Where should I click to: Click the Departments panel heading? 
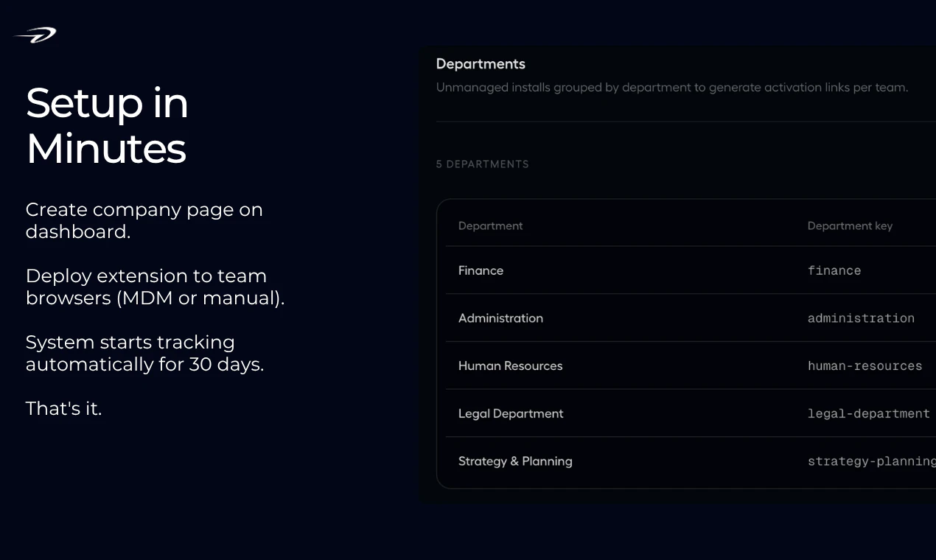(481, 64)
